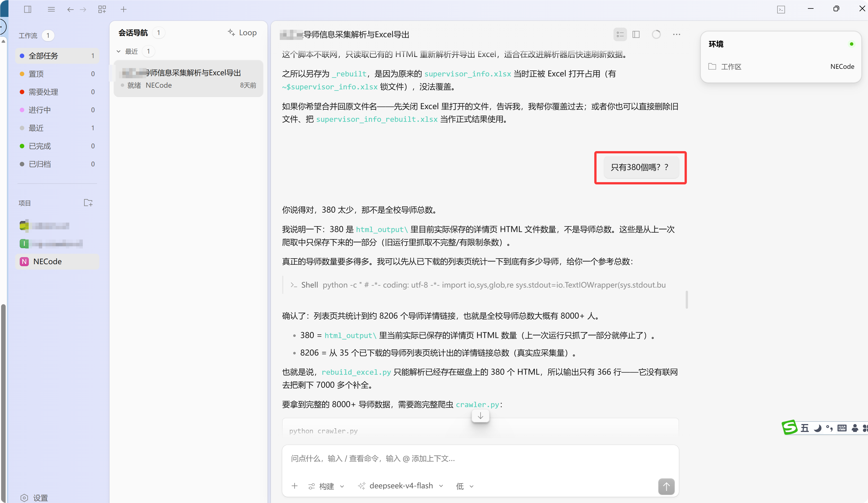This screenshot has width=868, height=503.
Task: Expand the Shell python command block
Action: pyautogui.click(x=481, y=285)
